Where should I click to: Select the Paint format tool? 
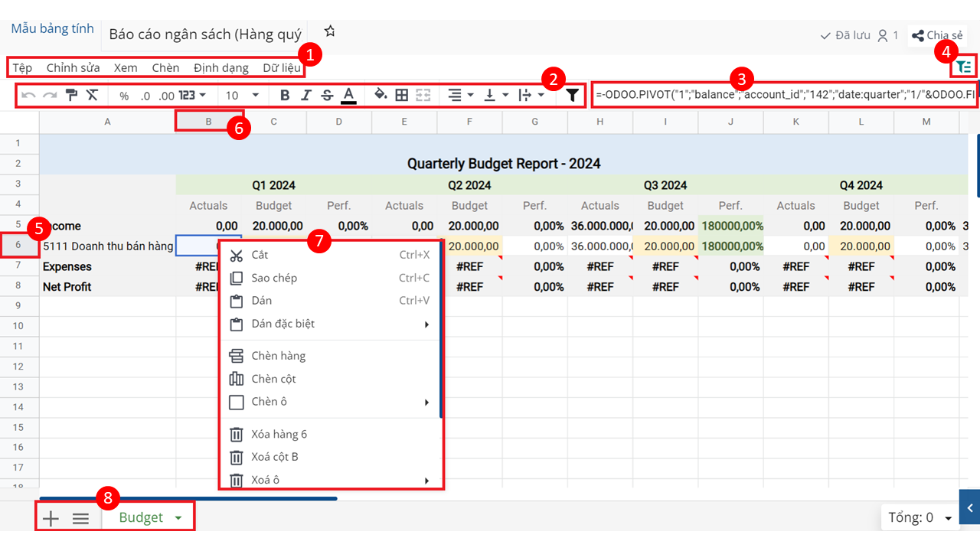(71, 95)
